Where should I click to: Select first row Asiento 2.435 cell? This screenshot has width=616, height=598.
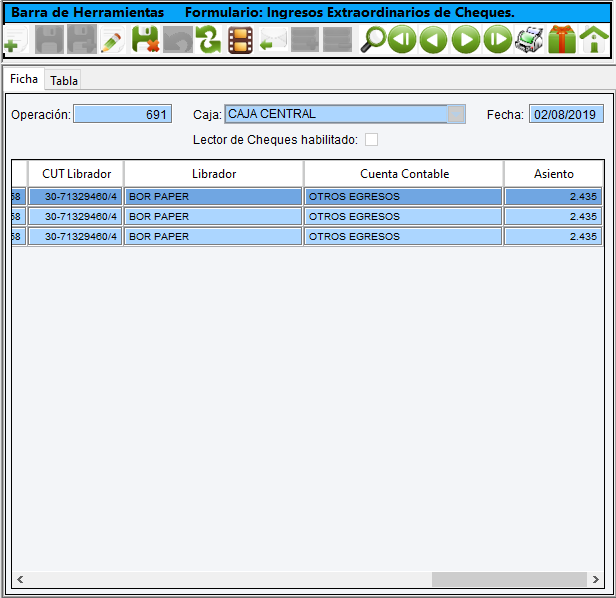coord(553,196)
